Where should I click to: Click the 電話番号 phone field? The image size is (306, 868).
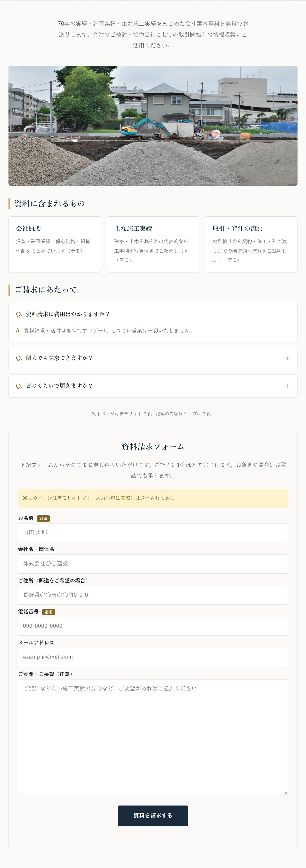click(x=153, y=626)
